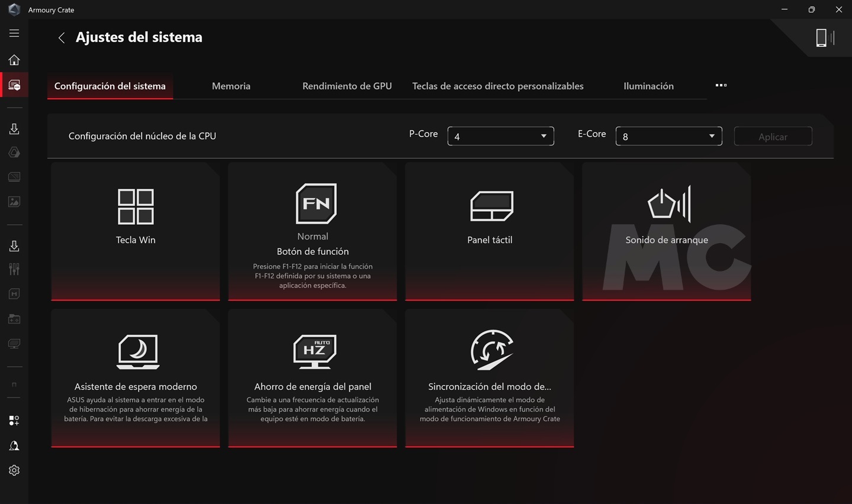Open the vertical sliders tools icon
852x504 pixels.
14,269
